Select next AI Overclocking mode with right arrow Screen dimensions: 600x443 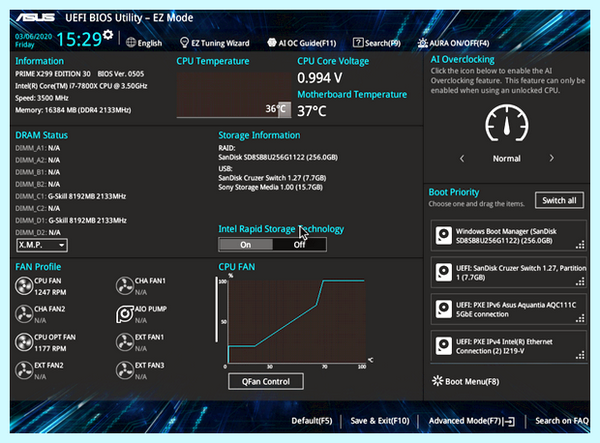[x=551, y=158]
